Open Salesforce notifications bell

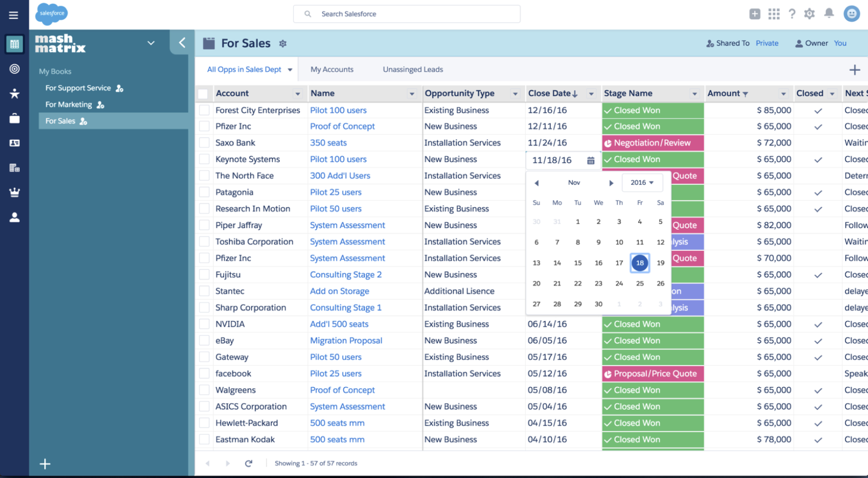tap(828, 14)
